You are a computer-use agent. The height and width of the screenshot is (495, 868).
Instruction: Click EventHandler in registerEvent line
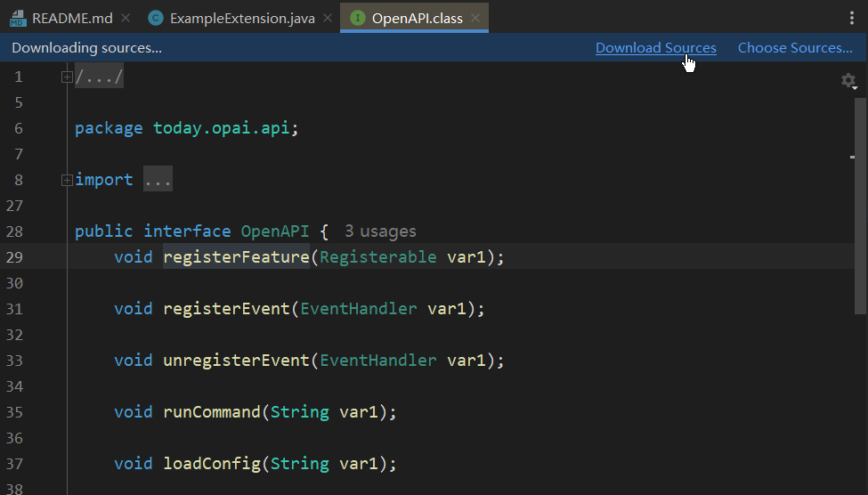point(358,309)
